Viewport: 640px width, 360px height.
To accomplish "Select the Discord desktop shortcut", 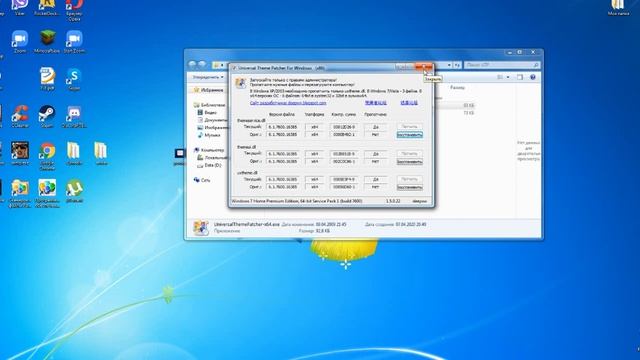I will pyautogui.click(x=74, y=116).
